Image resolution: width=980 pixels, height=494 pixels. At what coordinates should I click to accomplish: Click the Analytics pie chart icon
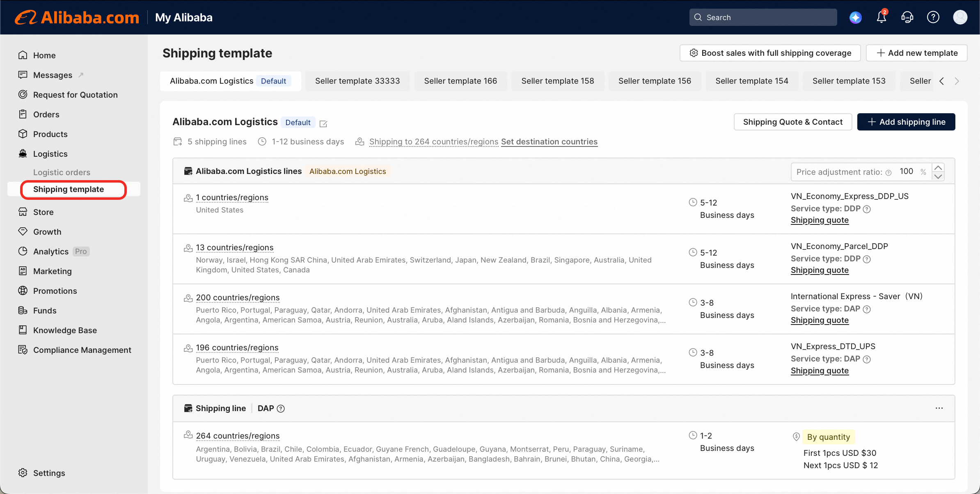[23, 251]
